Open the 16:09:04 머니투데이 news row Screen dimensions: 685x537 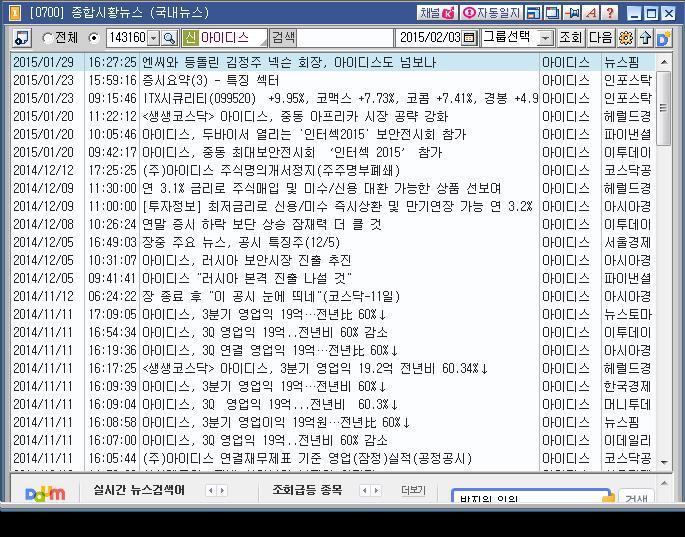333,405
